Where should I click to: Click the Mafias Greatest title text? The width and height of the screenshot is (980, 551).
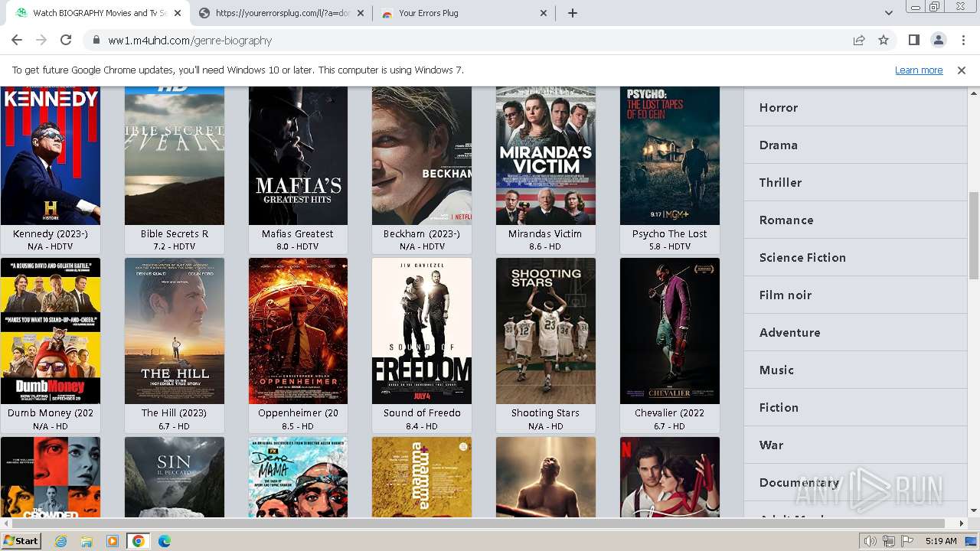pos(298,233)
